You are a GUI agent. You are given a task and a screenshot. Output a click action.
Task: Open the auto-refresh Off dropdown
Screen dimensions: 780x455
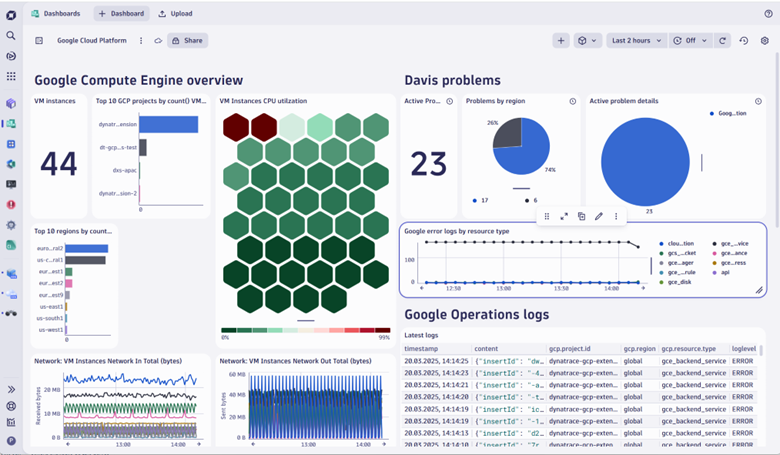(690, 41)
